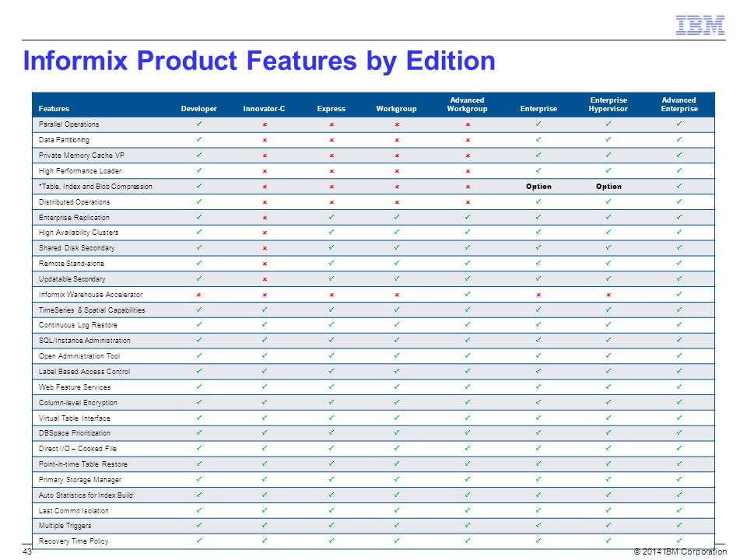The image size is (747, 560).
Task: Click the Enterprise Replication red cross under Innovator-C
Action: coord(265,218)
